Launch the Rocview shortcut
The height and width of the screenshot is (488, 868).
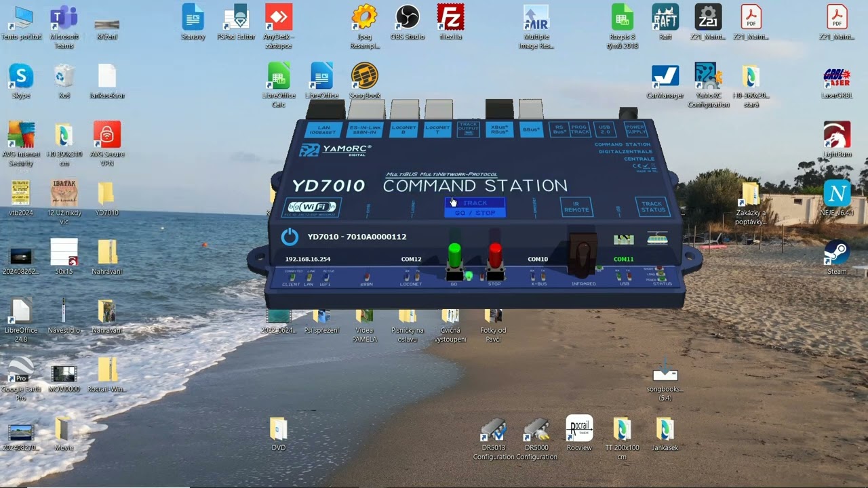coord(579,432)
